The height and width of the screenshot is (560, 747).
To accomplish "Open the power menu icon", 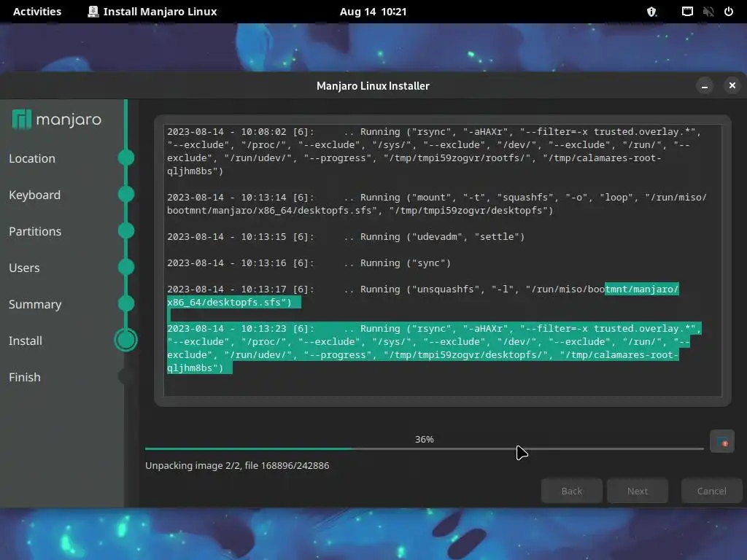I will tap(729, 12).
